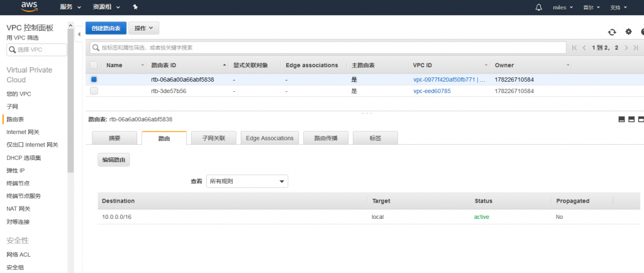Click the pin shortcut icon in top bar
The width and height of the screenshot is (644, 273).
136,8
